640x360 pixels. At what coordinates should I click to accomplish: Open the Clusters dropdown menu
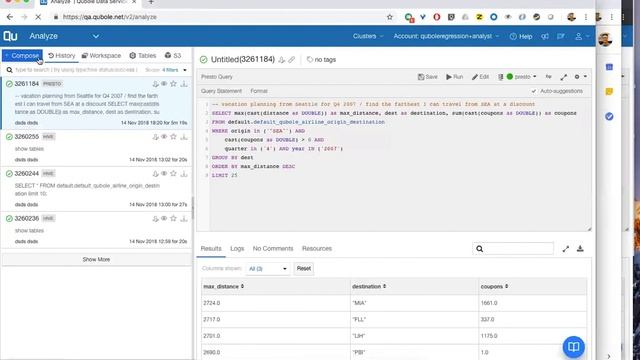point(368,36)
